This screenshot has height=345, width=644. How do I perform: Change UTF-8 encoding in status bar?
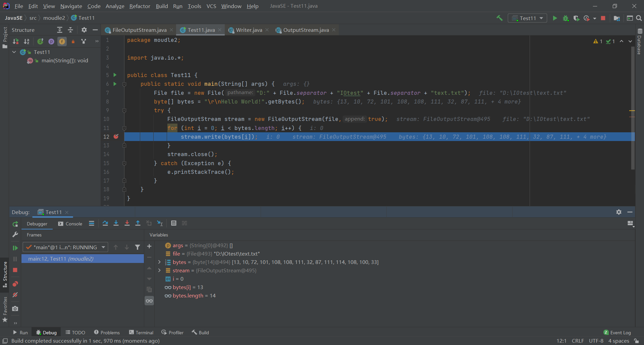(596, 341)
